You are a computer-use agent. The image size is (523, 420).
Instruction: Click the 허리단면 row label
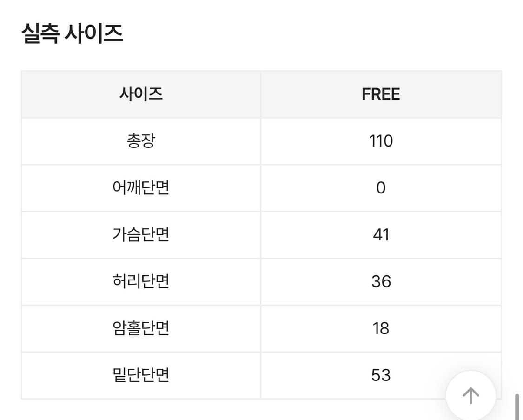click(x=140, y=282)
